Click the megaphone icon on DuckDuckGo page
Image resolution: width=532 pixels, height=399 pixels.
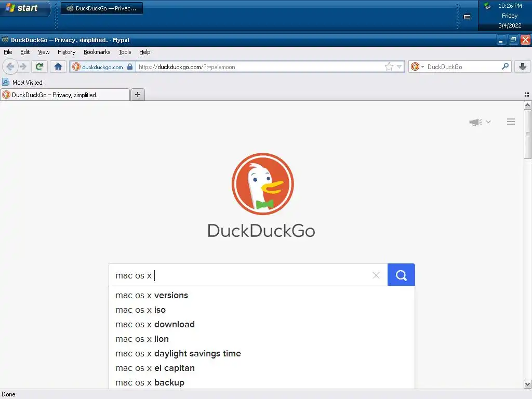(x=475, y=122)
